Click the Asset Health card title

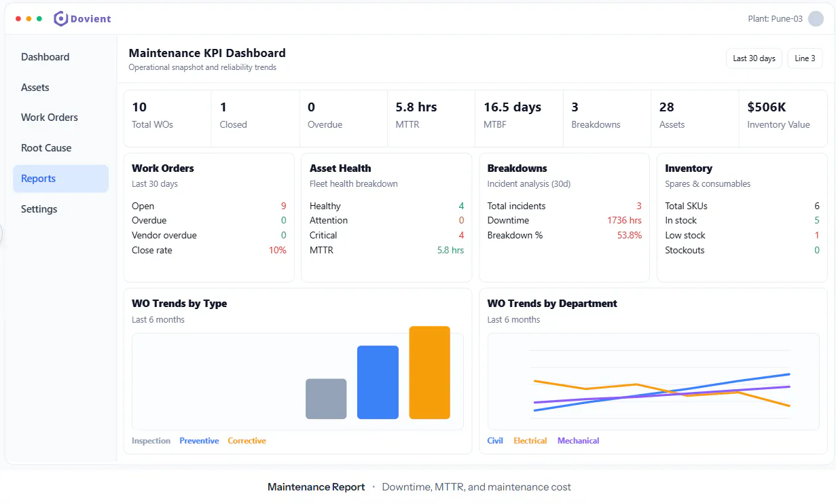pyautogui.click(x=340, y=168)
